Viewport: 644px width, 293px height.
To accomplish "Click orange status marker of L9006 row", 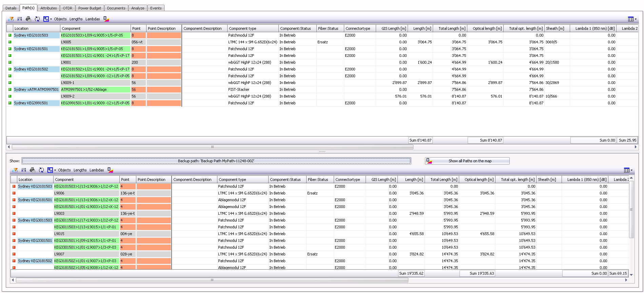I will (x=14, y=193).
